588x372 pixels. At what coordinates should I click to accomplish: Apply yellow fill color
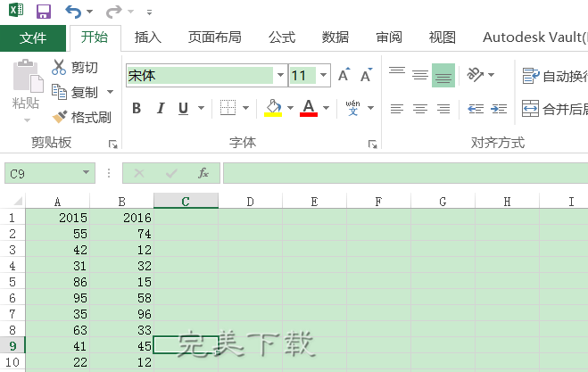click(273, 108)
